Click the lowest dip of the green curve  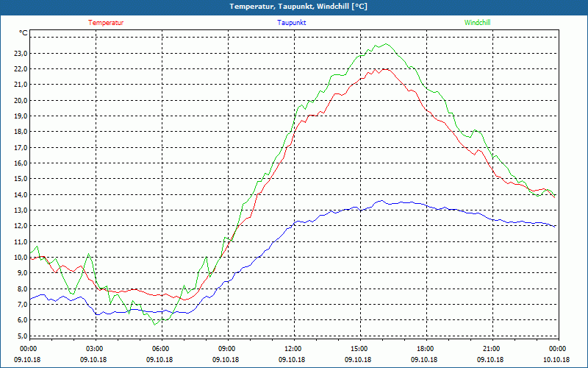coord(155,325)
